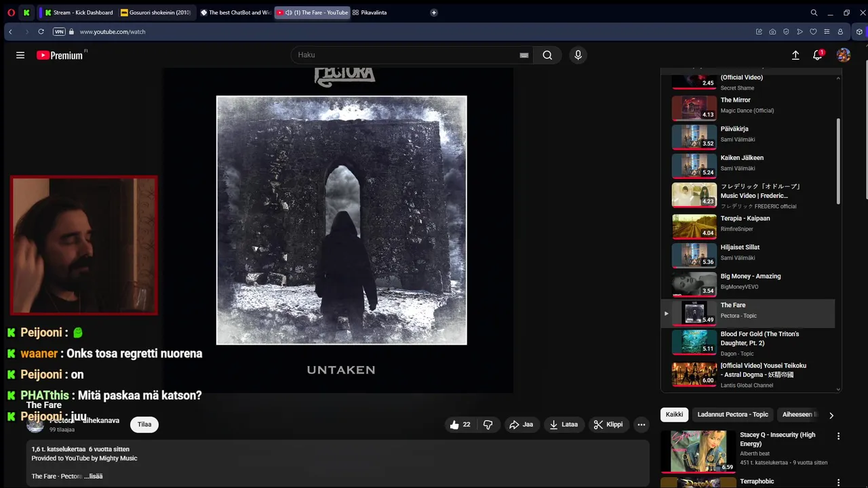Click the upload/create video icon
The height and width of the screenshot is (488, 868).
[795, 56]
